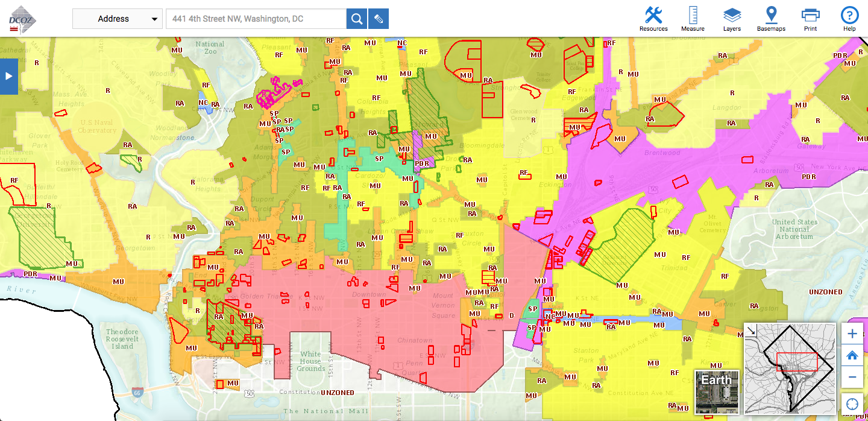Viewport: 868px width, 421px height.
Task: Click inside the overview map red extent box
Action: (x=797, y=362)
